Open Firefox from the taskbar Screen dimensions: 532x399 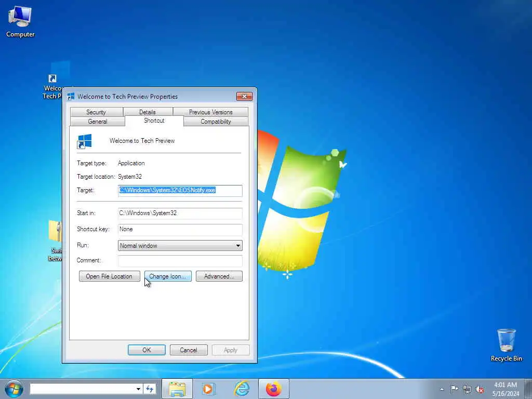[x=273, y=389]
